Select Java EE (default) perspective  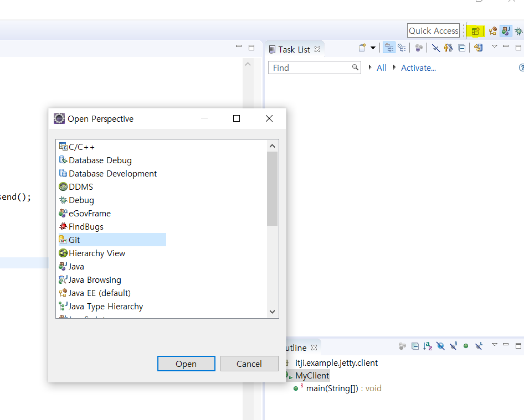click(95, 293)
